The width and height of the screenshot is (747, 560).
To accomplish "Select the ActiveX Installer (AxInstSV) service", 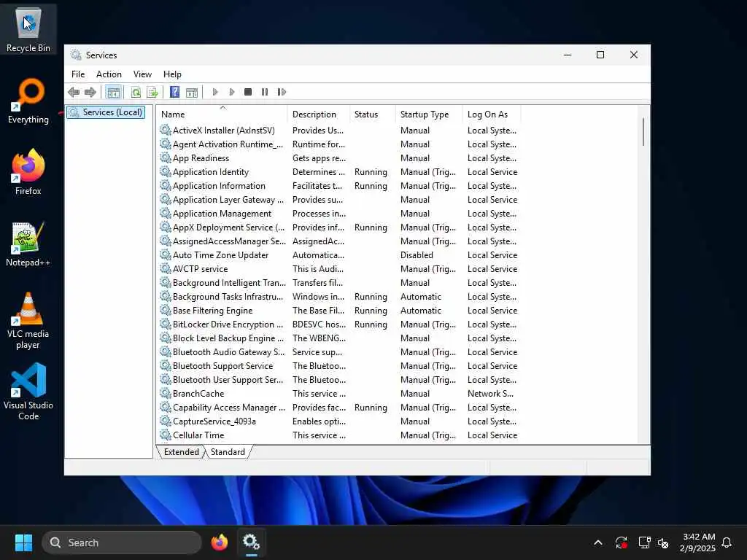I will click(338, 131).
